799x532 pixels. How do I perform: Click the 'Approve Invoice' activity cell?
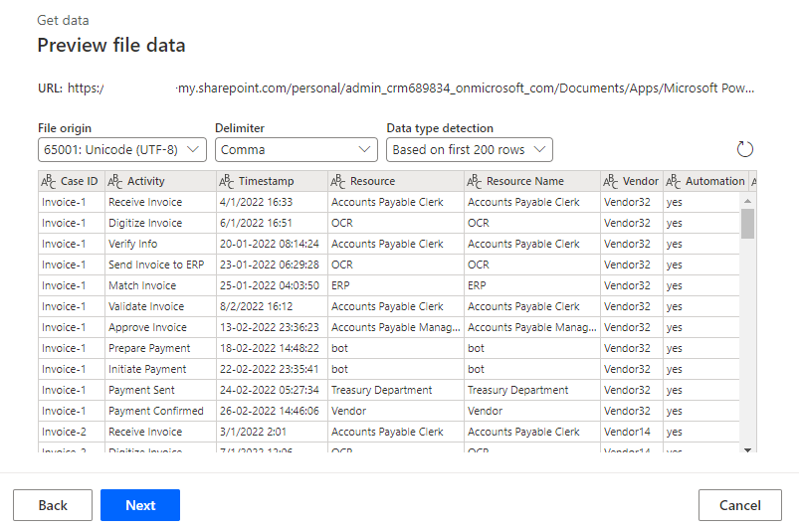160,327
